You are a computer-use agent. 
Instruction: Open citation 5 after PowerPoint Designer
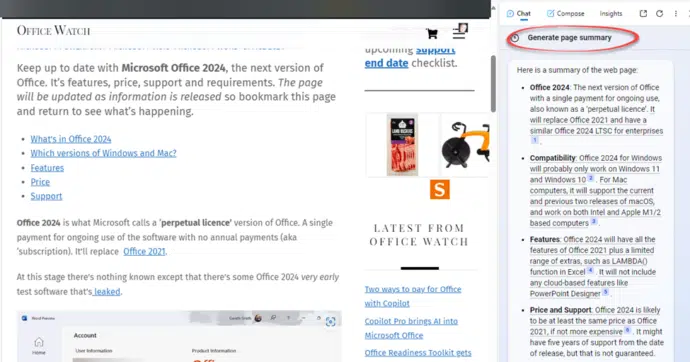coord(606,292)
